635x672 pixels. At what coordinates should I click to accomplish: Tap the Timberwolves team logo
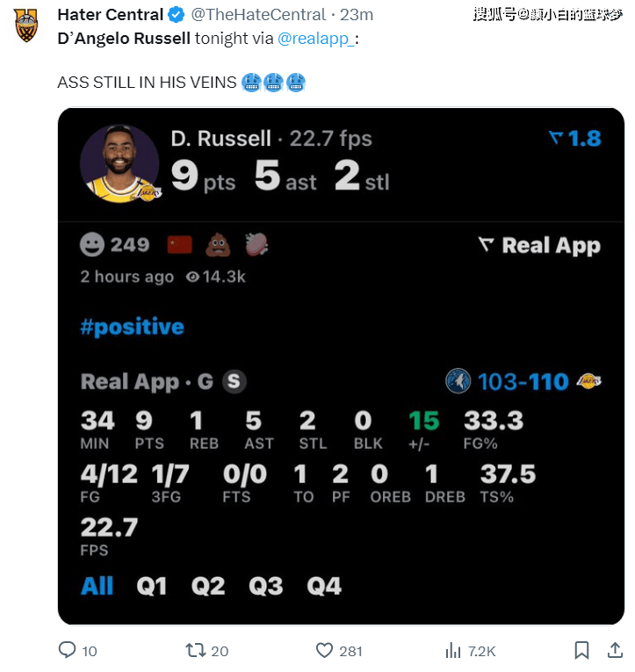point(458,380)
